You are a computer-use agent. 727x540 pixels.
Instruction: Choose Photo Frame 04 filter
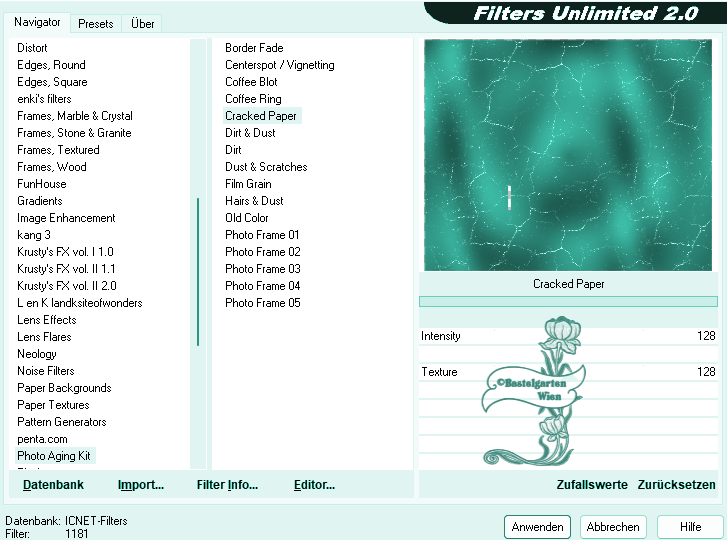click(x=262, y=286)
